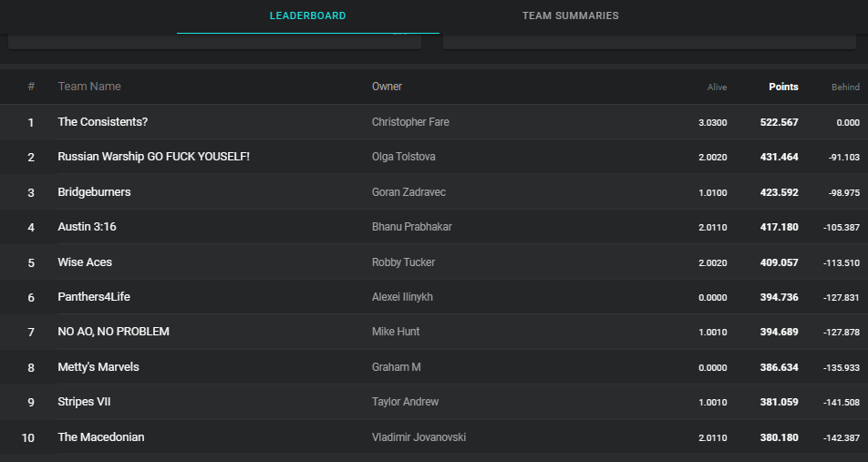Click the behind value -127.831
This screenshot has height=462, width=868.
pos(842,298)
